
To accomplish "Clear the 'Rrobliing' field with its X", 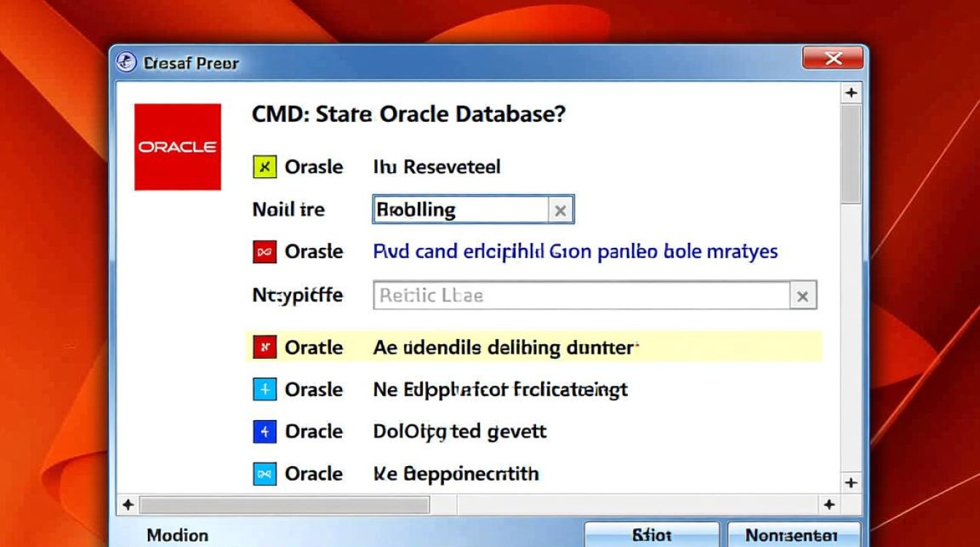I will [x=560, y=210].
